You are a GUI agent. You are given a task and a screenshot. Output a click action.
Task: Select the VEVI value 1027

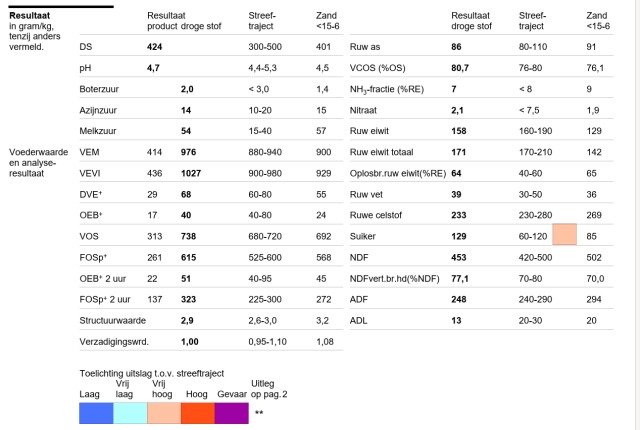click(x=191, y=173)
